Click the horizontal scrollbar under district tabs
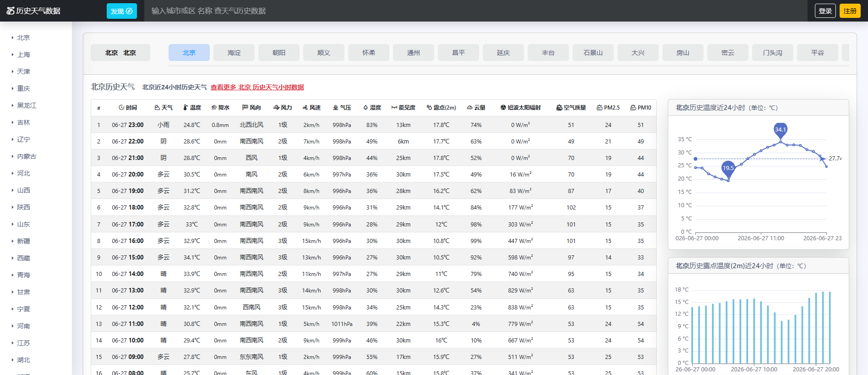This screenshot has height=375, width=868. (x=509, y=66)
